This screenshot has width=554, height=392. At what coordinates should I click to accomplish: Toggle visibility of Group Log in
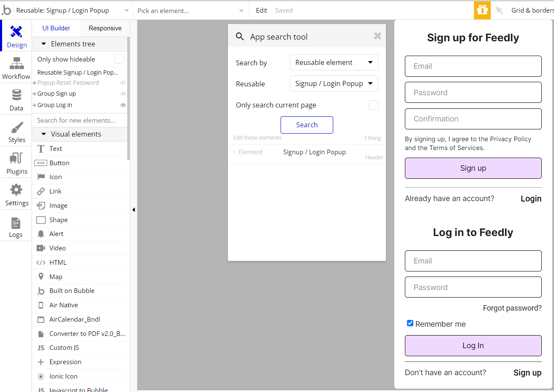pyautogui.click(x=123, y=105)
